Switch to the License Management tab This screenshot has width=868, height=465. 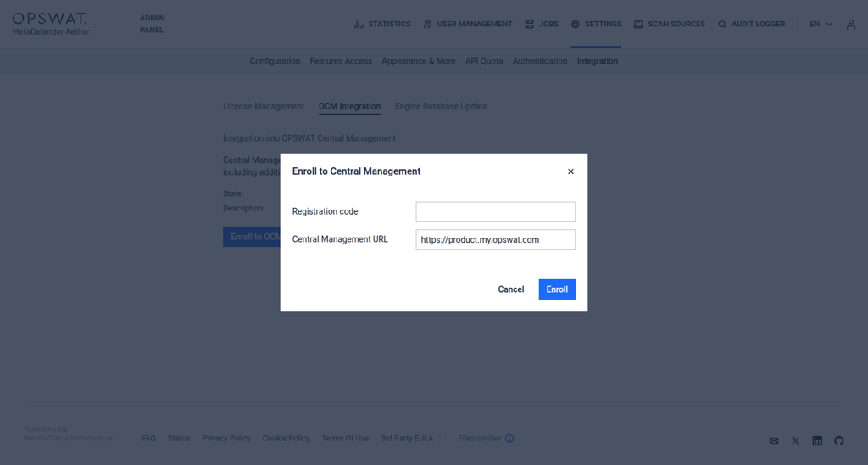pos(263,107)
